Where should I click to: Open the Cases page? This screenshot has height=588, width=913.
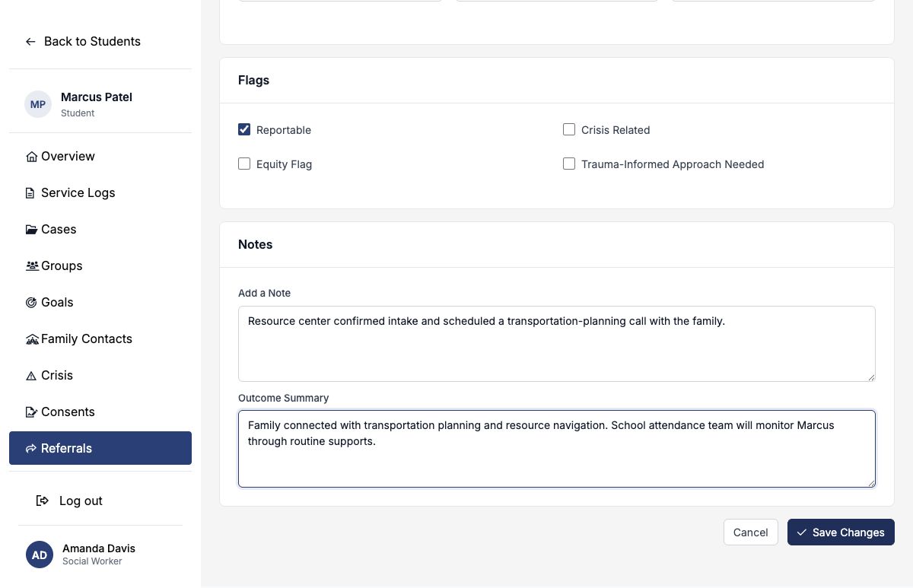(100, 230)
